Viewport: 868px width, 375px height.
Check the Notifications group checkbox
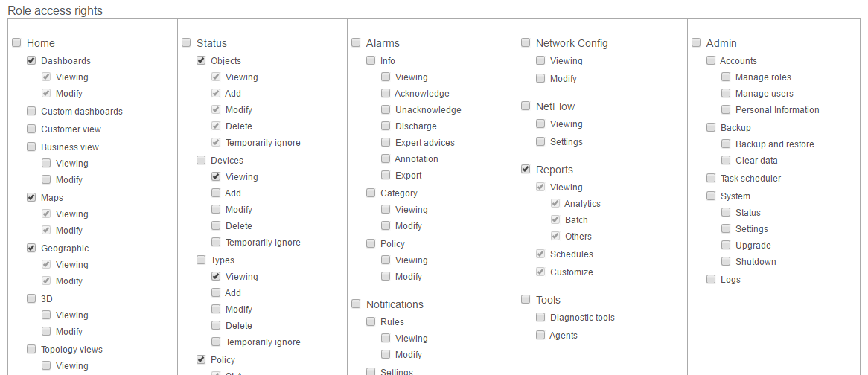pyautogui.click(x=356, y=304)
